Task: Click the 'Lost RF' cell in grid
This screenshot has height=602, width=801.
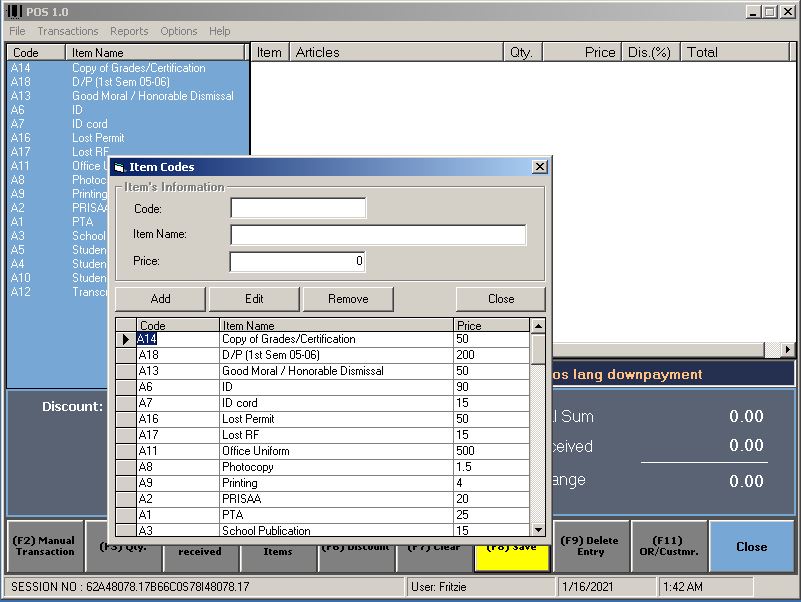Action: click(336, 435)
